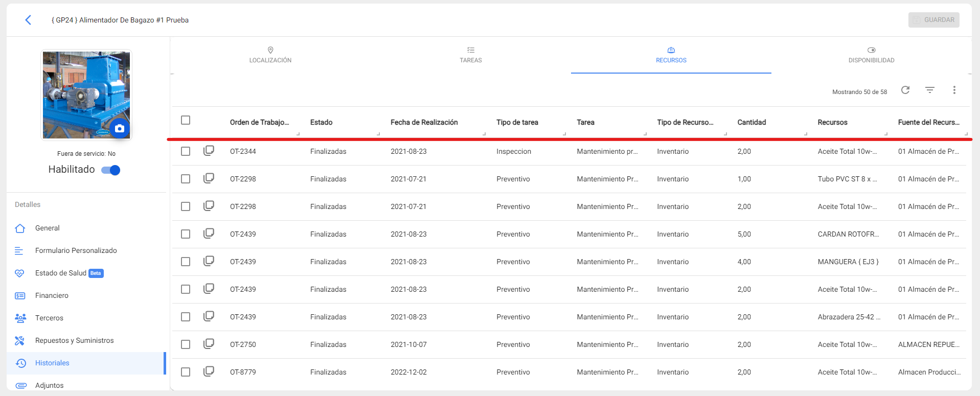Sort by the Cantidad column header
The width and height of the screenshot is (980, 396).
click(751, 123)
